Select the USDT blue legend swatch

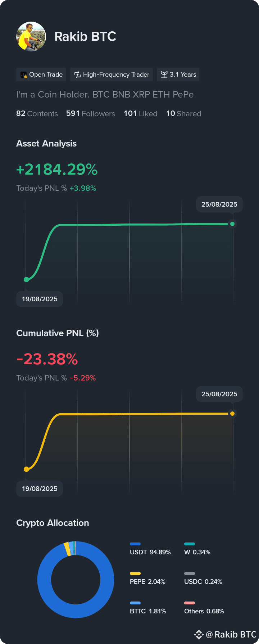coord(135,544)
